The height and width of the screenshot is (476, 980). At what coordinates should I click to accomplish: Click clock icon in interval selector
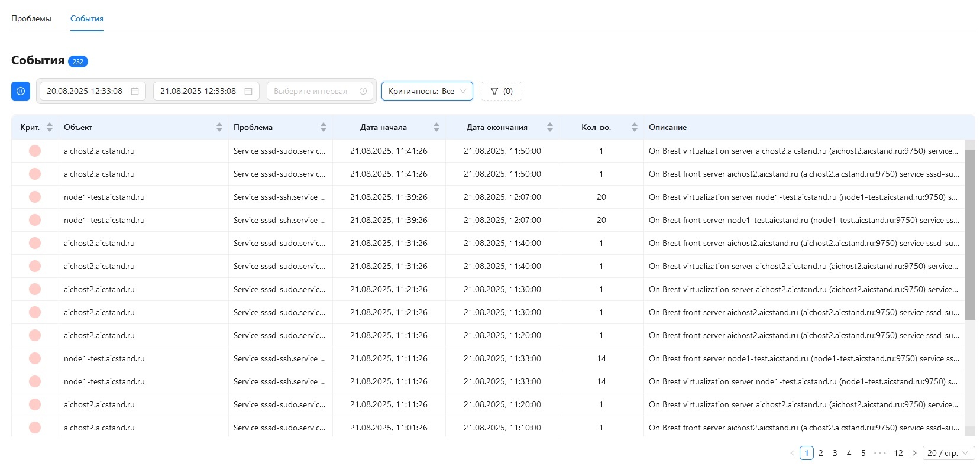363,91
